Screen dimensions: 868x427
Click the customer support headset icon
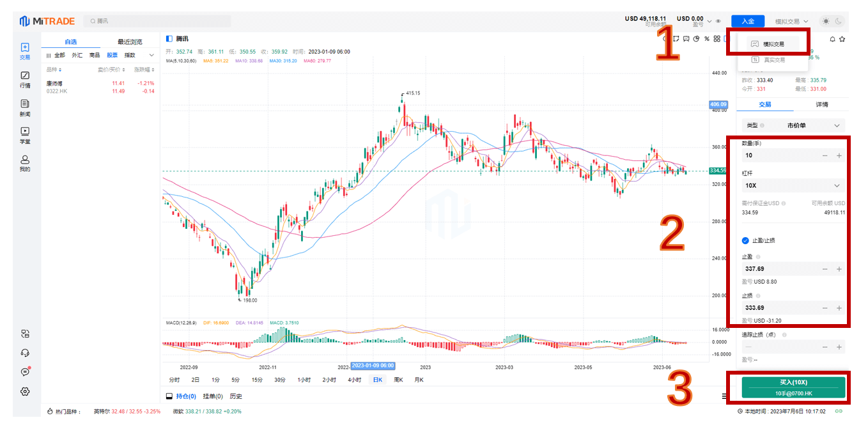tap(25, 353)
